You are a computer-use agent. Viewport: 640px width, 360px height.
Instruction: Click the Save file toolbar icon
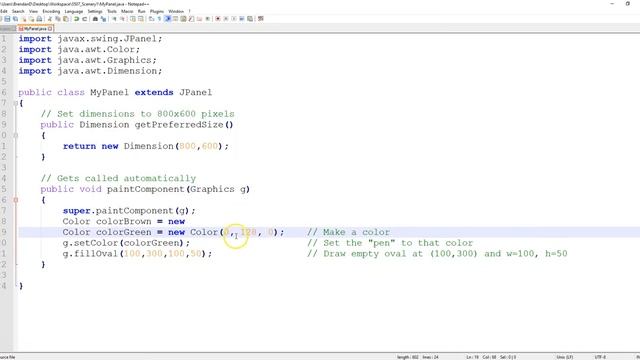(x=7, y=19)
